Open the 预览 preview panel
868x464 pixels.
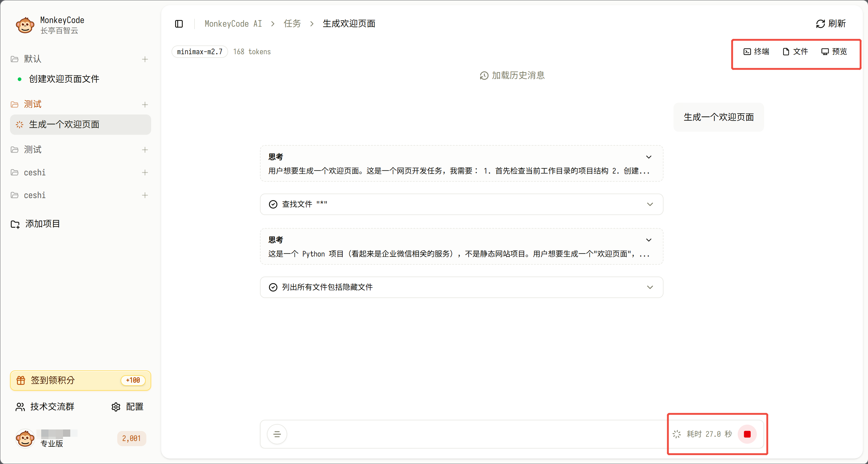click(834, 51)
